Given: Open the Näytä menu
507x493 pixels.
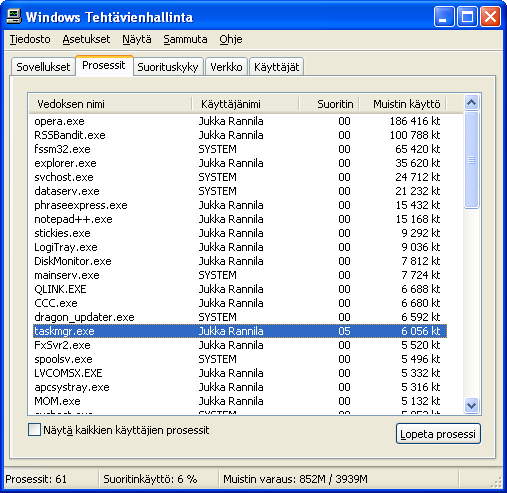Looking at the screenshot, I should pos(137,39).
